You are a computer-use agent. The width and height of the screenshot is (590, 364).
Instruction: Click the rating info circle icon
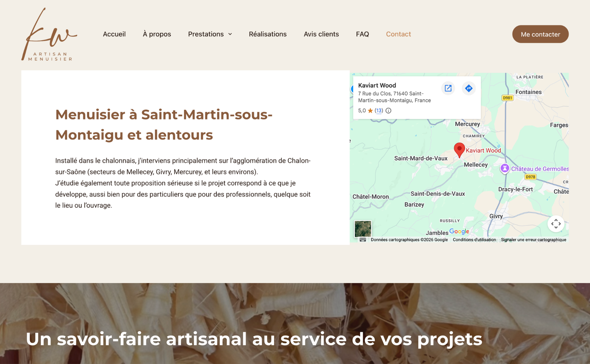point(388,111)
